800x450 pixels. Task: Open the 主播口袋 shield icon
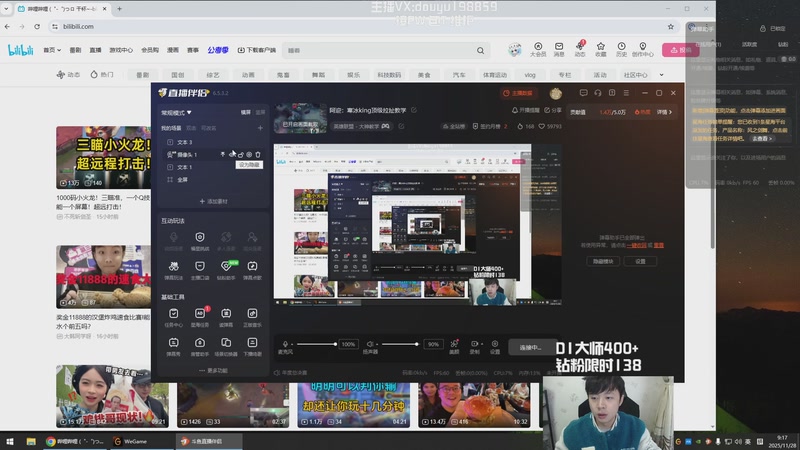tap(199, 270)
